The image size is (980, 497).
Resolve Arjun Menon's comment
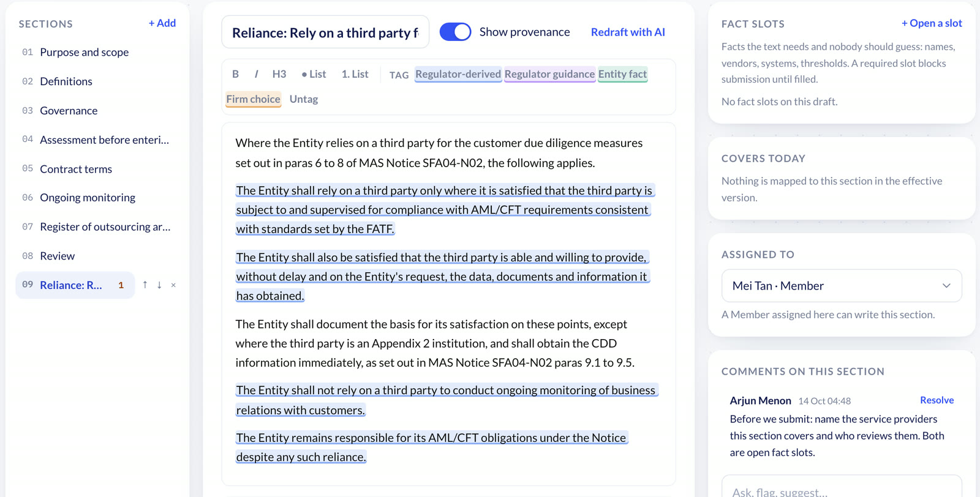[x=937, y=400]
